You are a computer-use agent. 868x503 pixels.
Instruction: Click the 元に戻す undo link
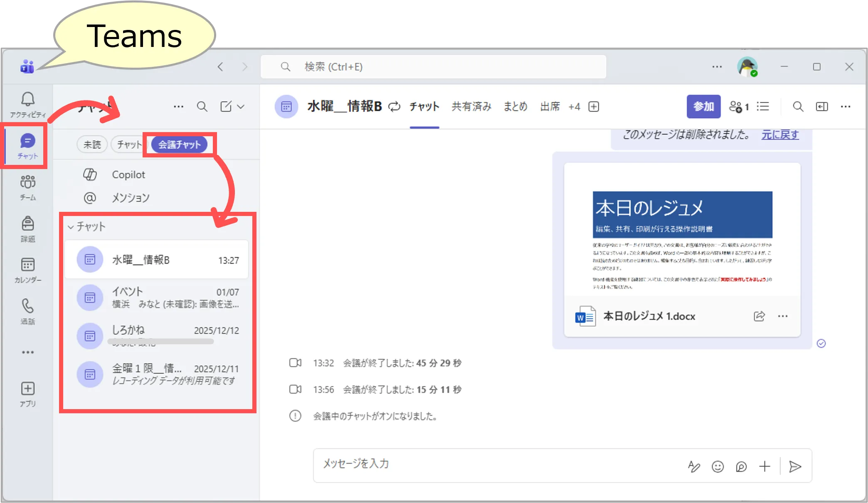[780, 135]
